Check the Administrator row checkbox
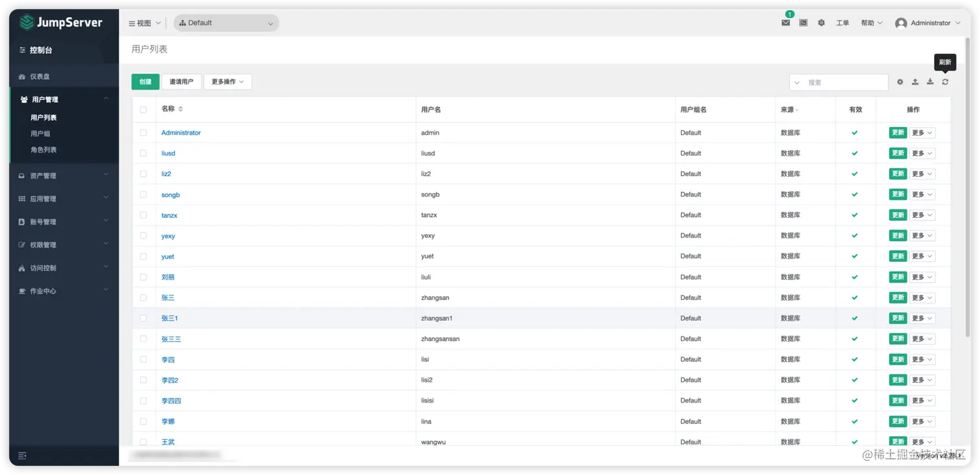This screenshot has height=475, width=980. (x=143, y=133)
